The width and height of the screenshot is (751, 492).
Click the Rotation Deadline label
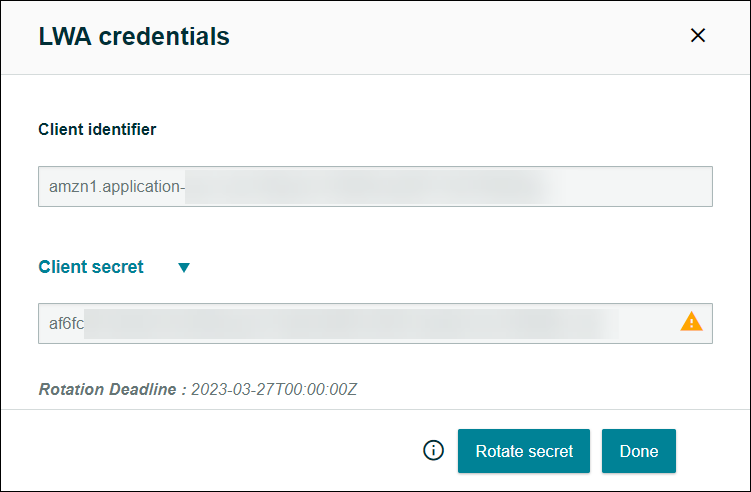pos(112,389)
